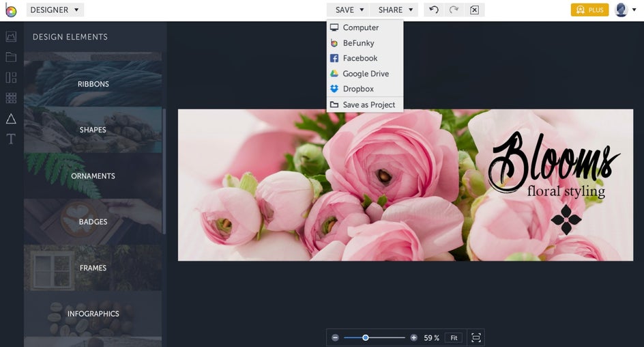This screenshot has height=347, width=644.
Task: Choose Google Drive from Save menu
Action: point(365,74)
